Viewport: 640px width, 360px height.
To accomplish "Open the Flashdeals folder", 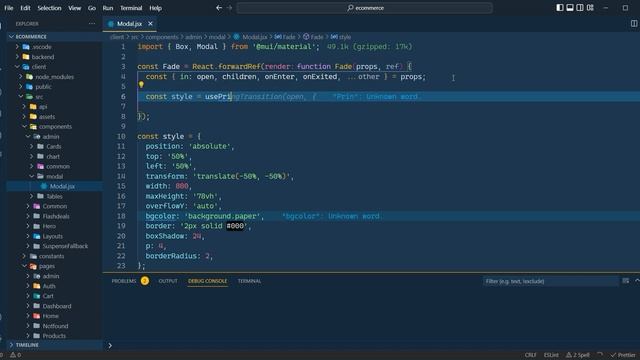I will pos(54,216).
